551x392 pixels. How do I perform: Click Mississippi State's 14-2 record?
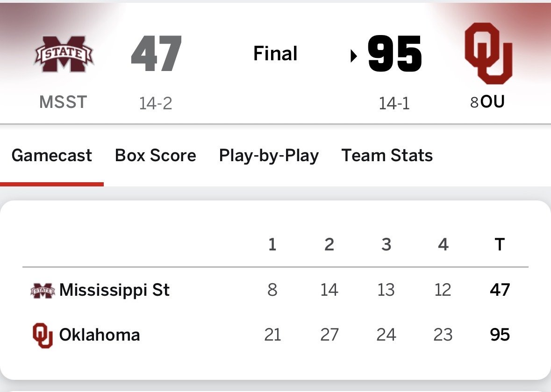[156, 103]
